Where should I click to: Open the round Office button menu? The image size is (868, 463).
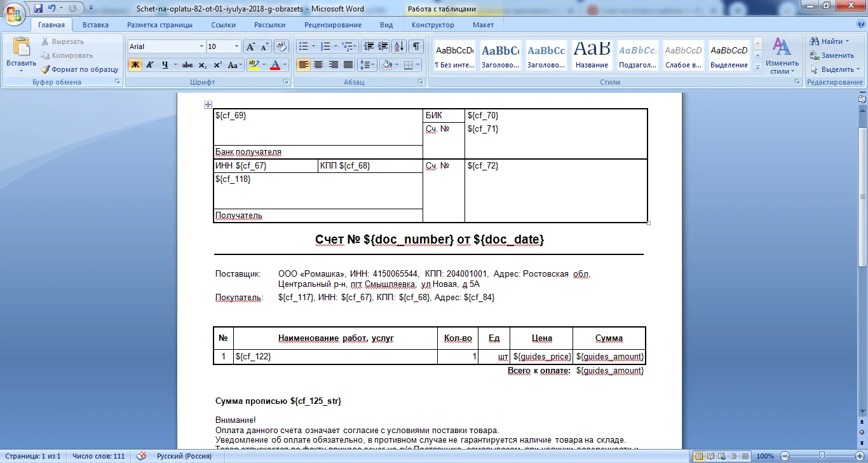(14, 13)
